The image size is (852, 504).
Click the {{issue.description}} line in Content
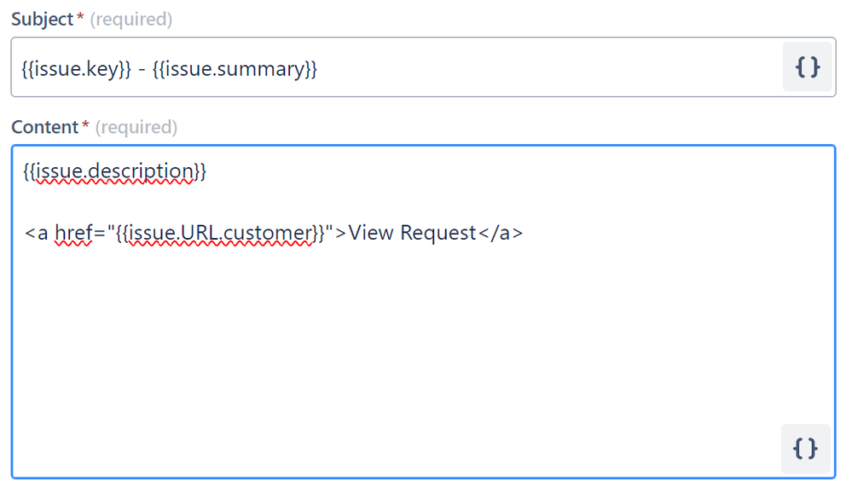[114, 171]
